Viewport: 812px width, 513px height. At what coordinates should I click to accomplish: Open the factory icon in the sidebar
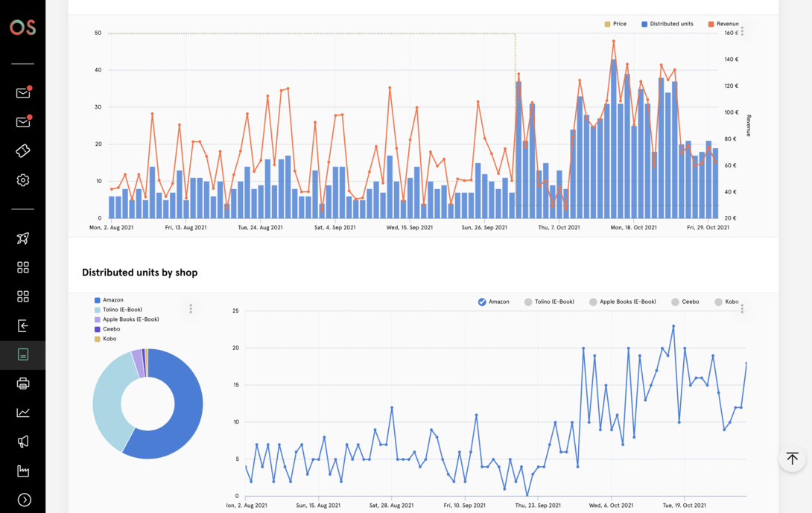[23, 471]
